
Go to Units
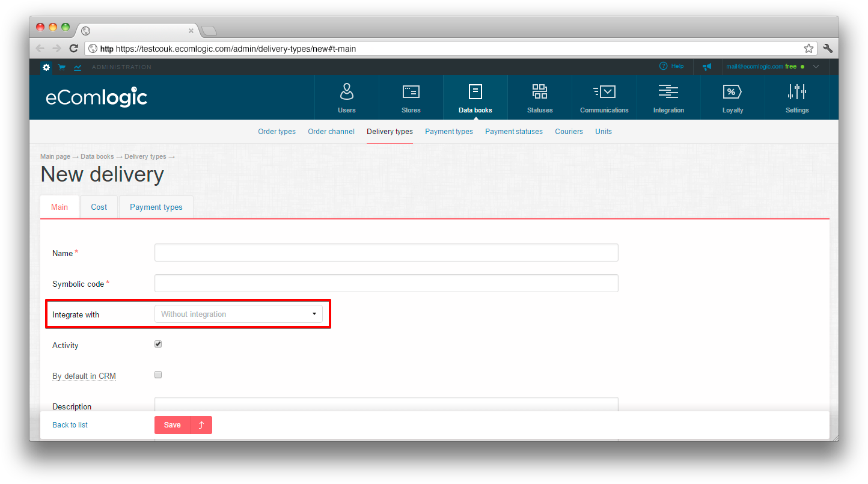[604, 132]
